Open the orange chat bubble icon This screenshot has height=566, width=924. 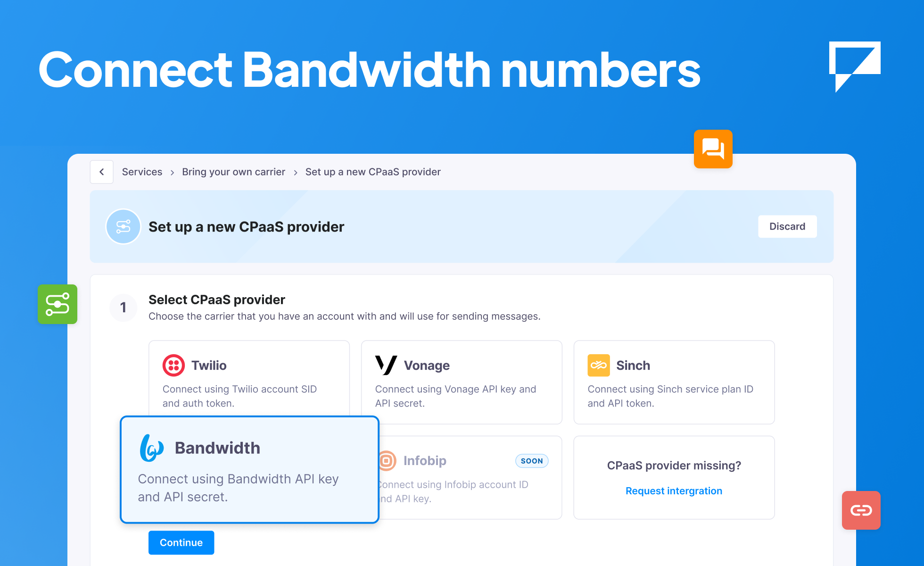(x=713, y=149)
